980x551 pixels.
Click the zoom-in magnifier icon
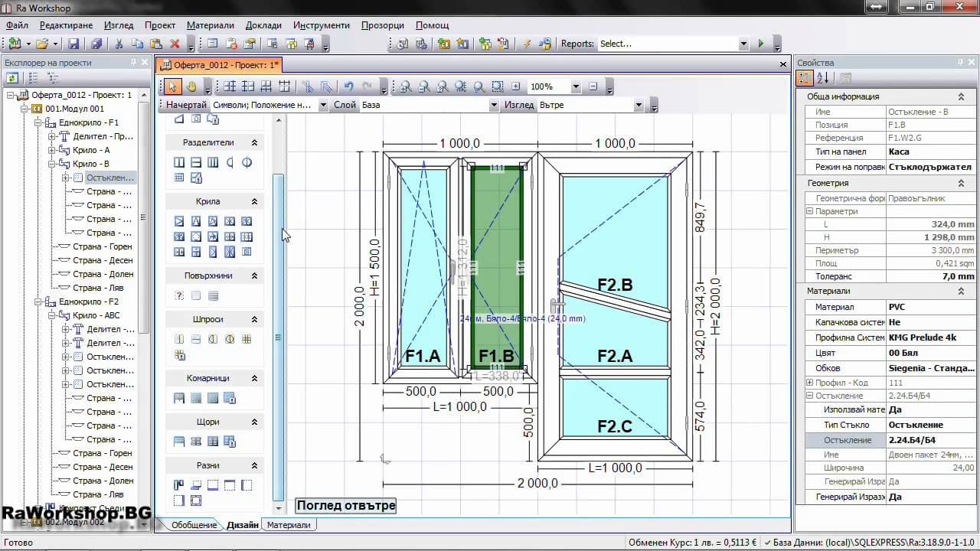tap(405, 86)
